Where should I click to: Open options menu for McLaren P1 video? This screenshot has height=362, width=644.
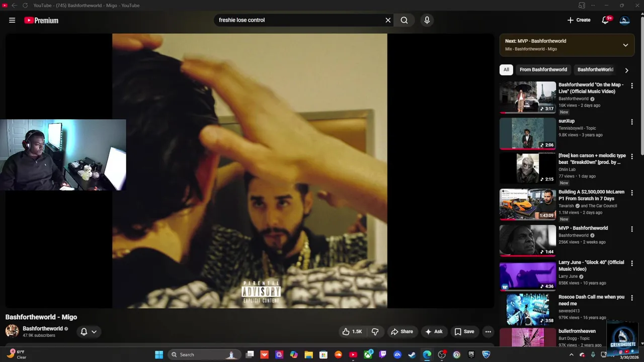(632, 193)
